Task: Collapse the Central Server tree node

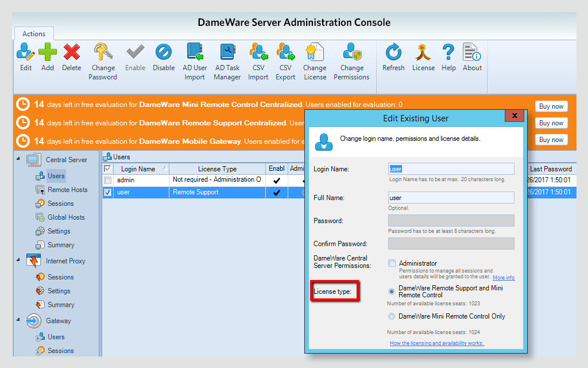Action: click(17, 159)
